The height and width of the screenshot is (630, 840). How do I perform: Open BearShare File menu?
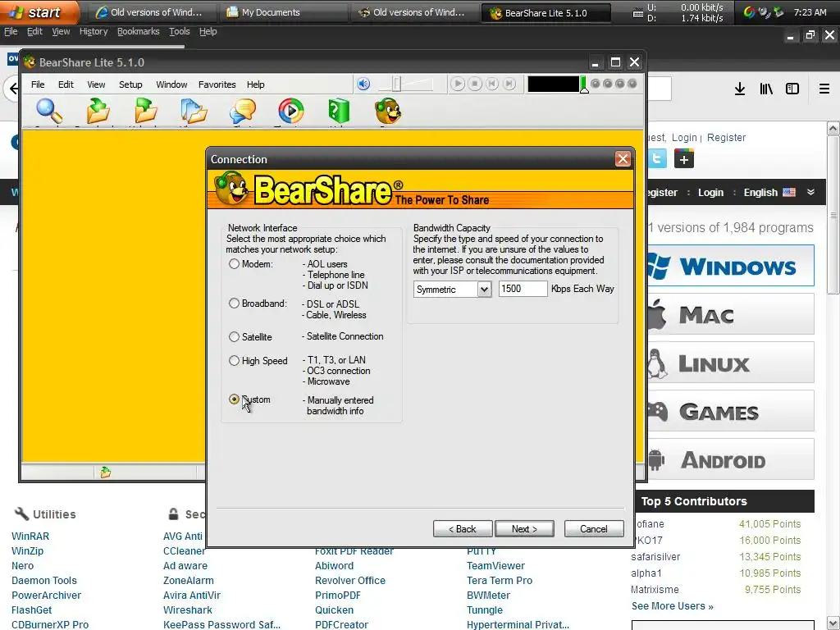click(x=38, y=84)
